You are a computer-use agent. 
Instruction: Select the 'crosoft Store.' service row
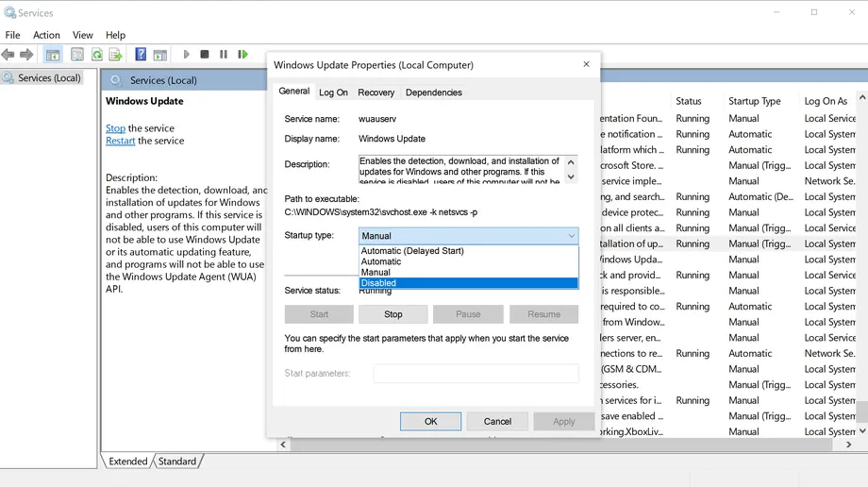pyautogui.click(x=728, y=165)
